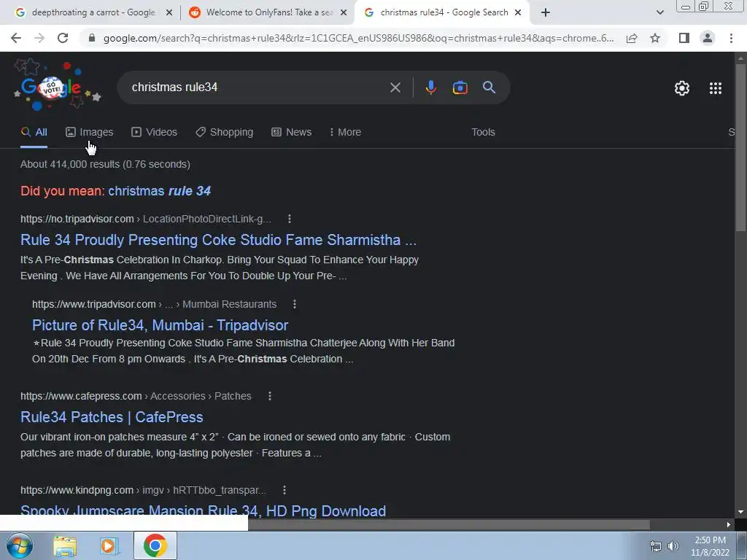747x560 pixels.
Task: Open Picture of Rule34, Mumbai Tripadvisor result
Action: pos(160,325)
